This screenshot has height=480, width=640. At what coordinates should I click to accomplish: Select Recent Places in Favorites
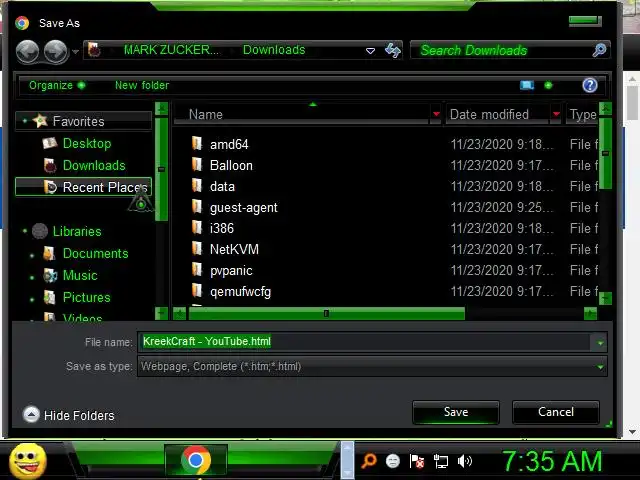pyautogui.click(x=83, y=187)
